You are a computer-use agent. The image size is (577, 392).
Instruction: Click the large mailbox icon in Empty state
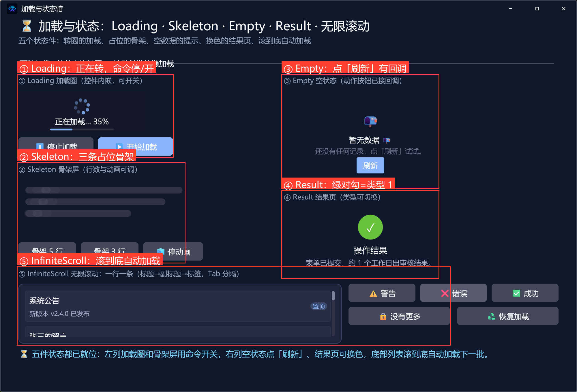click(370, 121)
